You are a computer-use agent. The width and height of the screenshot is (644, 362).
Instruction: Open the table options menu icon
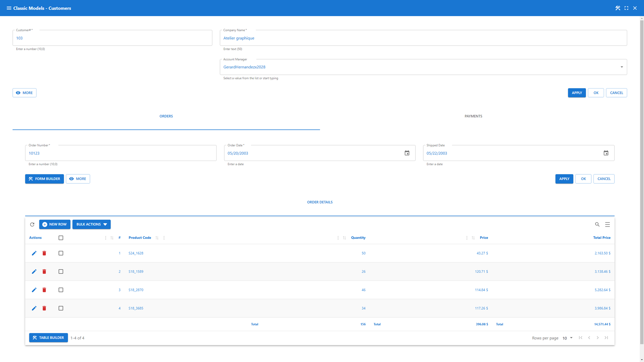coord(607,225)
